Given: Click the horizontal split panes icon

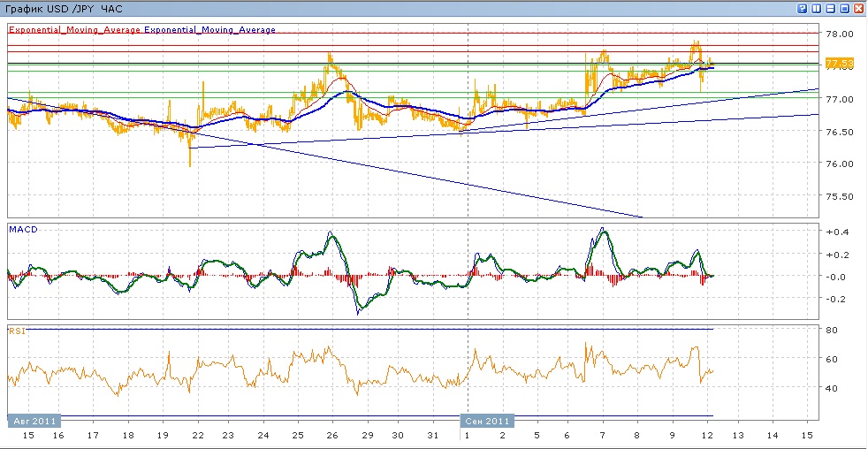Looking at the screenshot, I should [x=831, y=8].
